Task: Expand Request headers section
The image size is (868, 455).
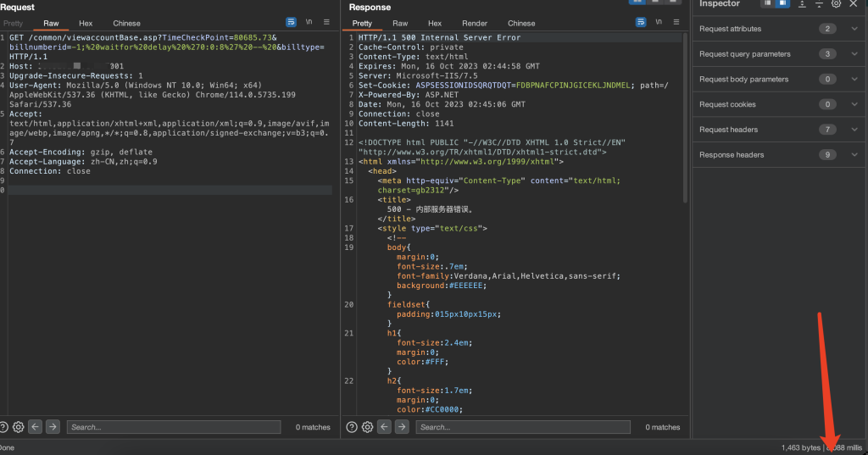Action: 854,130
